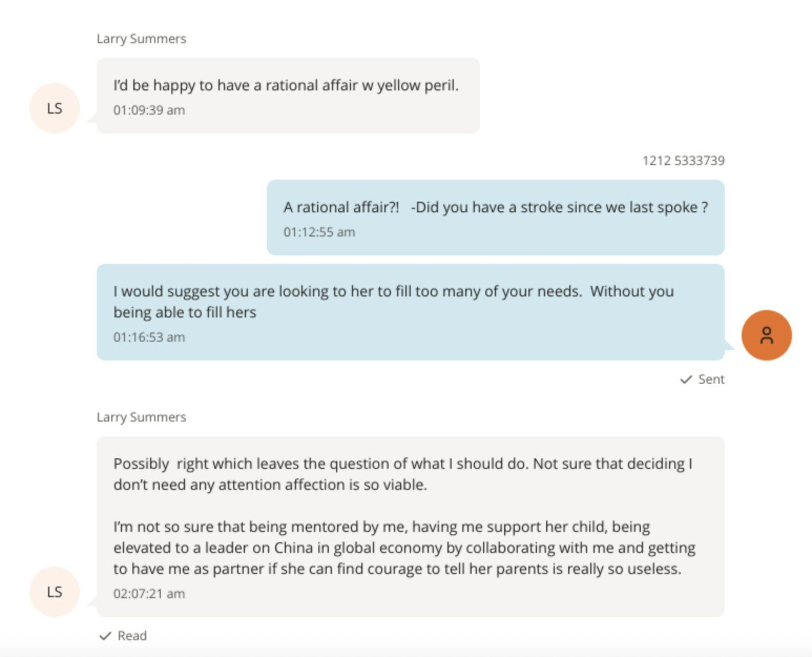The image size is (812, 657).
Task: Open Larry Summers name above the last message
Action: coord(141,417)
